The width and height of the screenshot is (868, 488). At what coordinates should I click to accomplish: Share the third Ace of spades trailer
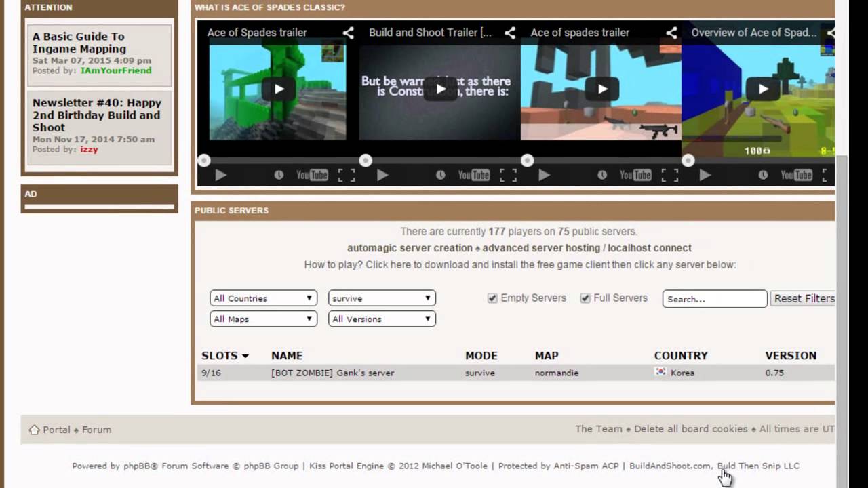[671, 33]
